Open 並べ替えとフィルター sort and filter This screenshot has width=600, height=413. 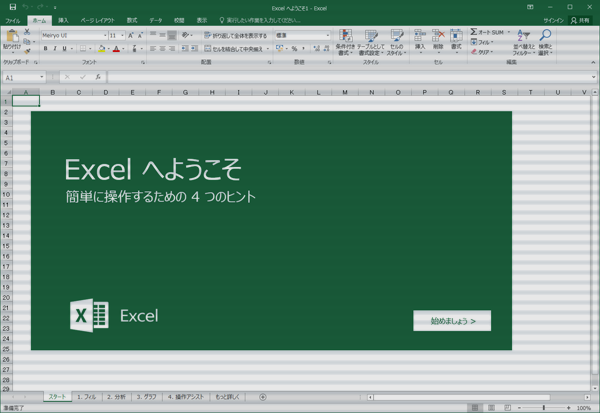point(523,42)
